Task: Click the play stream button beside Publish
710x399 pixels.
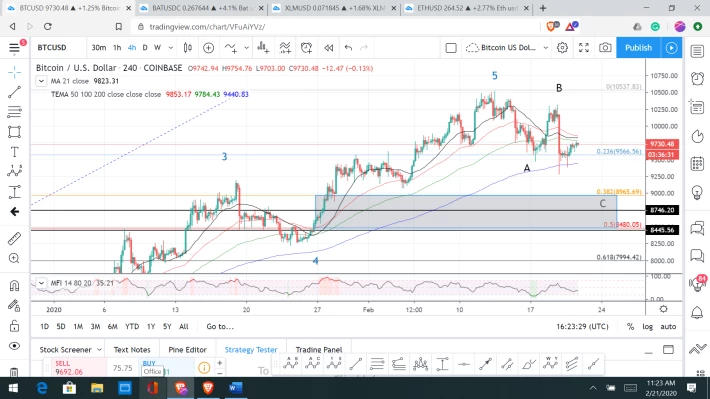Action: [672, 48]
